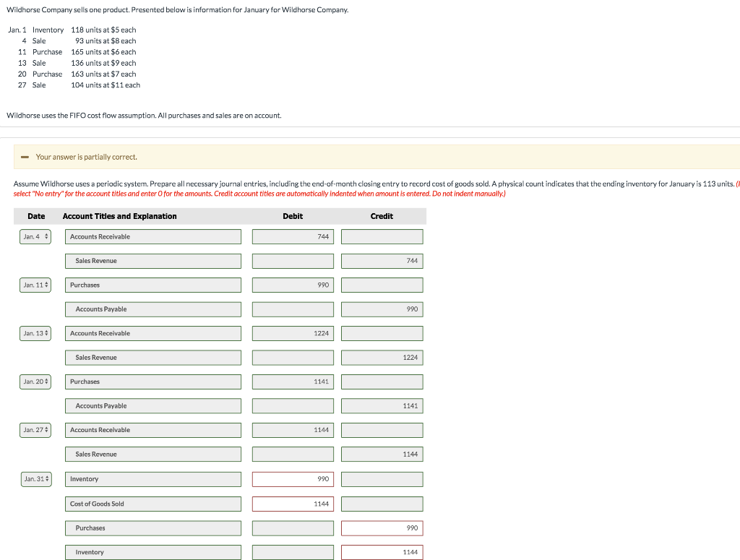Click the incorrect Cost of Goods Sold debit field
The width and height of the screenshot is (740, 560).
pos(293,504)
